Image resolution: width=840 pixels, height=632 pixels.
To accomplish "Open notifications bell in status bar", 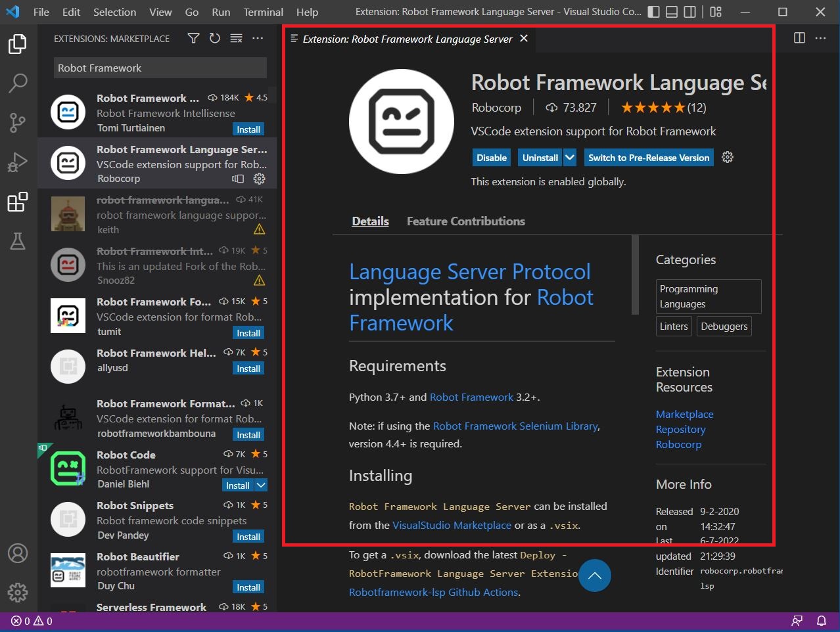I will click(822, 621).
